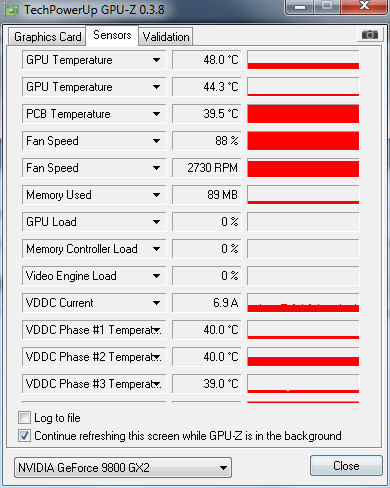The image size is (390, 488).
Task: Enable the Log to file checkbox
Action: click(25, 418)
